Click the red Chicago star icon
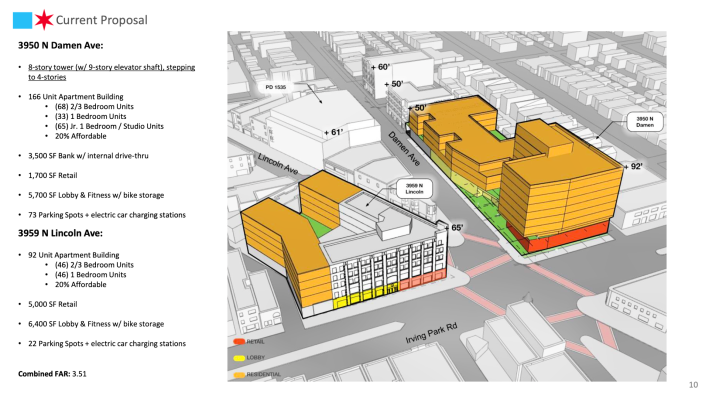Image resolution: width=709 pixels, height=399 pixels. coord(44,20)
